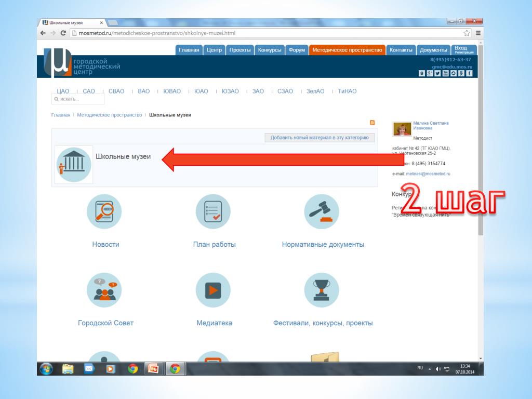The width and height of the screenshot is (532, 399).
Task: Open the Нормативные документы gavel icon
Action: [x=322, y=211]
